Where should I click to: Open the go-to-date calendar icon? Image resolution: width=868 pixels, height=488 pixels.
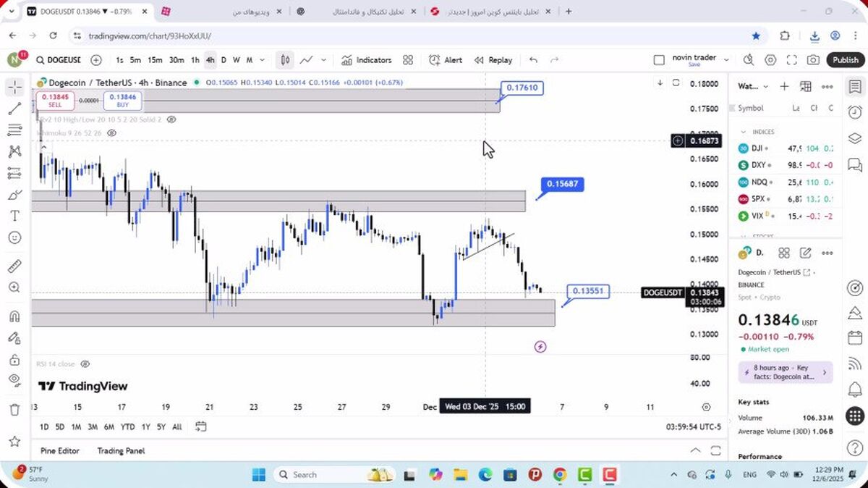point(201,426)
